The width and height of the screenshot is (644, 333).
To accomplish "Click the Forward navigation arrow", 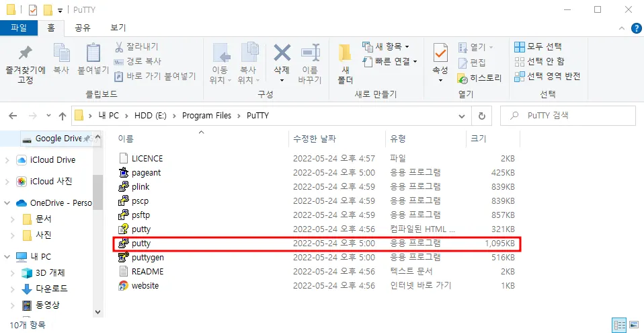I will coord(33,116).
